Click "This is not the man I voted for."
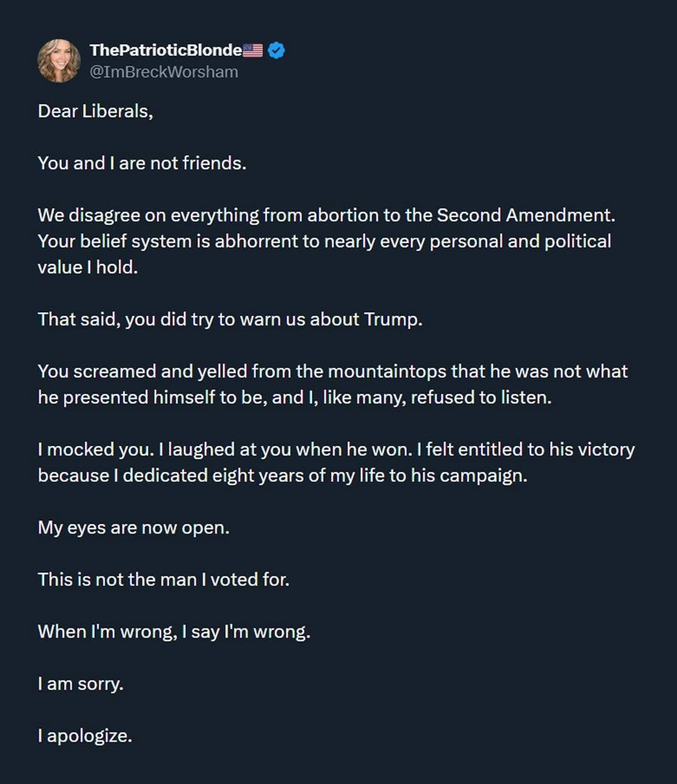The width and height of the screenshot is (677, 784). click(164, 580)
